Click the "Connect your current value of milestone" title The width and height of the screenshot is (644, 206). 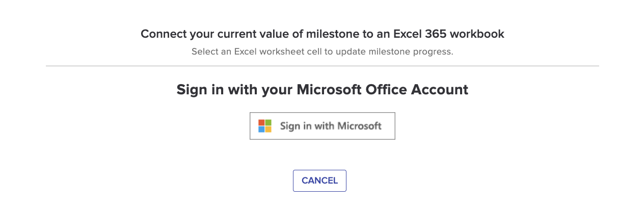pos(322,34)
